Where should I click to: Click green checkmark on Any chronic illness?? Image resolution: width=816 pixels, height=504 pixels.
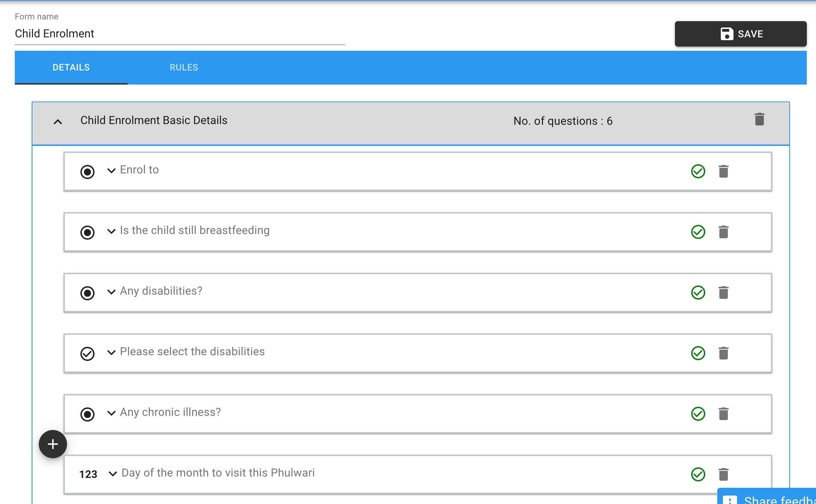pyautogui.click(x=698, y=414)
